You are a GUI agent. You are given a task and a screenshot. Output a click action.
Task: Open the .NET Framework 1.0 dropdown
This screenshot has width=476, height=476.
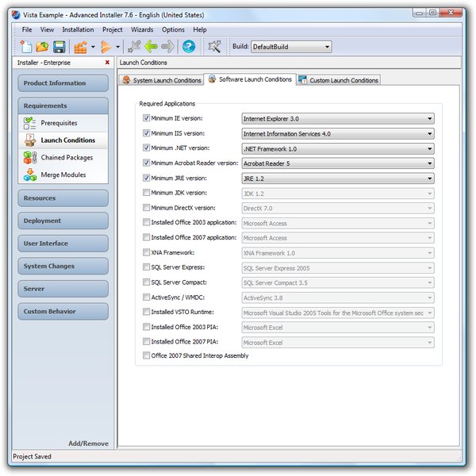point(338,149)
